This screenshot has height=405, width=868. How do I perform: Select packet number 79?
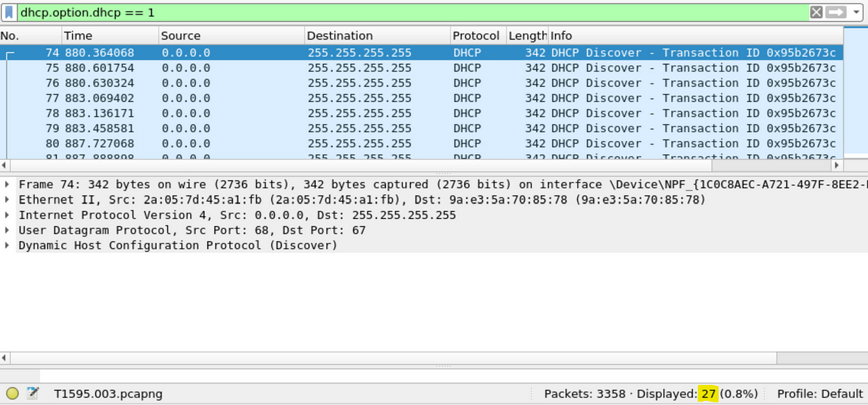[x=422, y=129]
